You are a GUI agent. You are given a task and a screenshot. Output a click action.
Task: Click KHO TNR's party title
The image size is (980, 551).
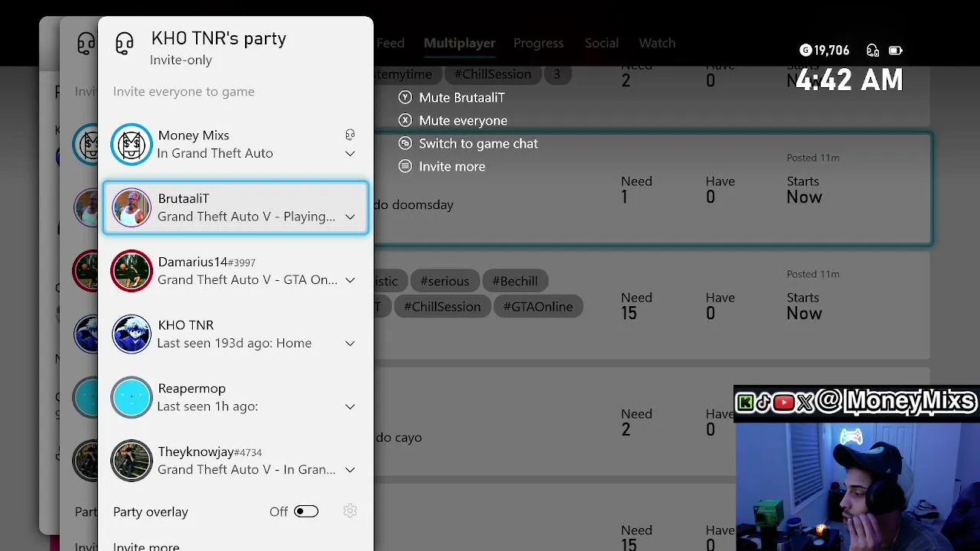(218, 38)
